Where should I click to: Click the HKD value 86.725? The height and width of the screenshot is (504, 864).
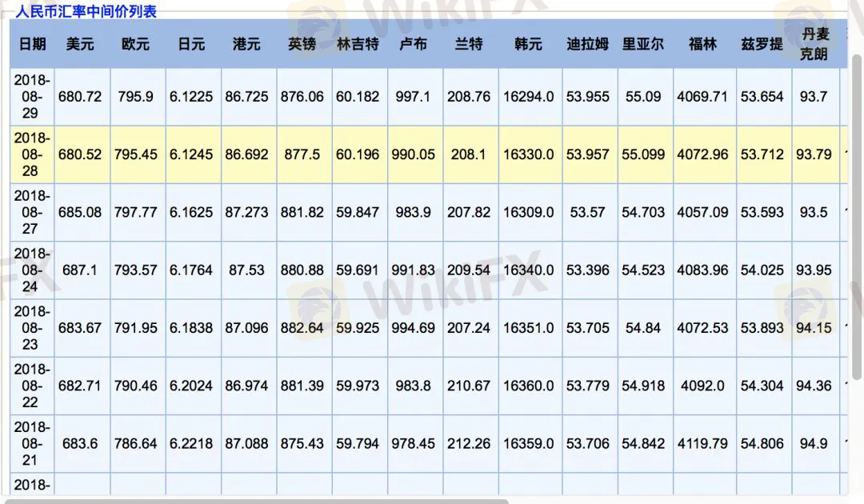coord(246,96)
